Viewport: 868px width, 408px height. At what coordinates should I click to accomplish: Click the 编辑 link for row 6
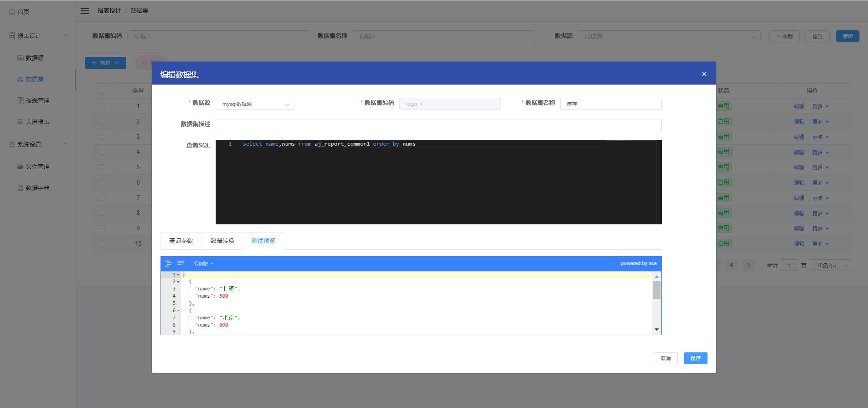coord(799,182)
